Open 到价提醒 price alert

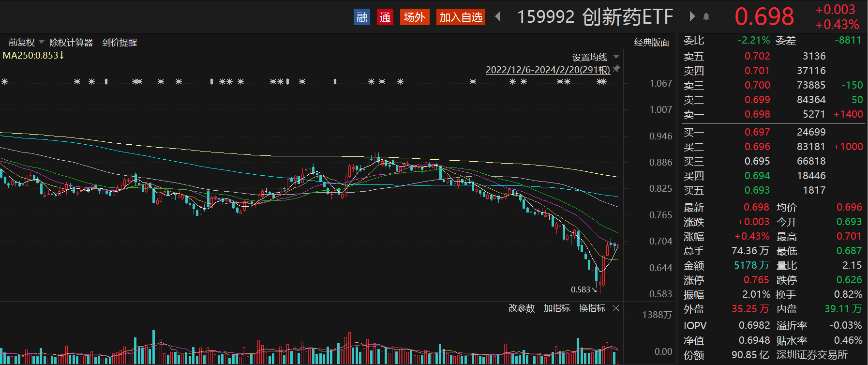tap(120, 43)
